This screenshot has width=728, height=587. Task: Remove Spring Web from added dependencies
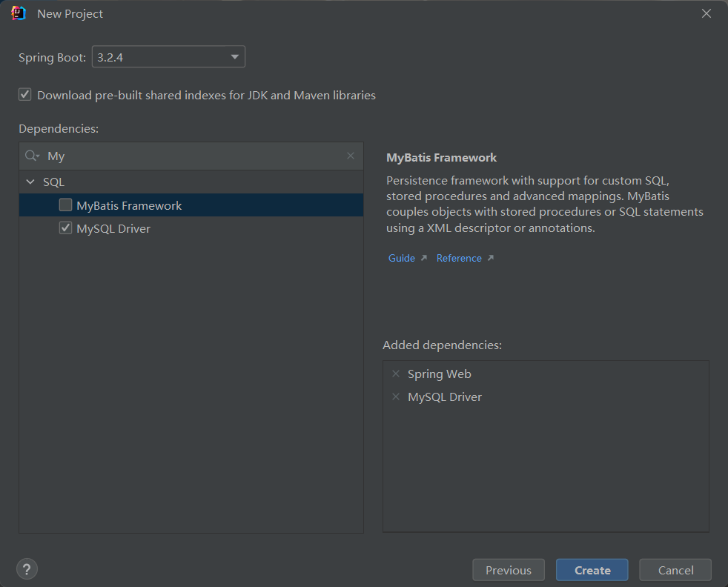pos(395,374)
